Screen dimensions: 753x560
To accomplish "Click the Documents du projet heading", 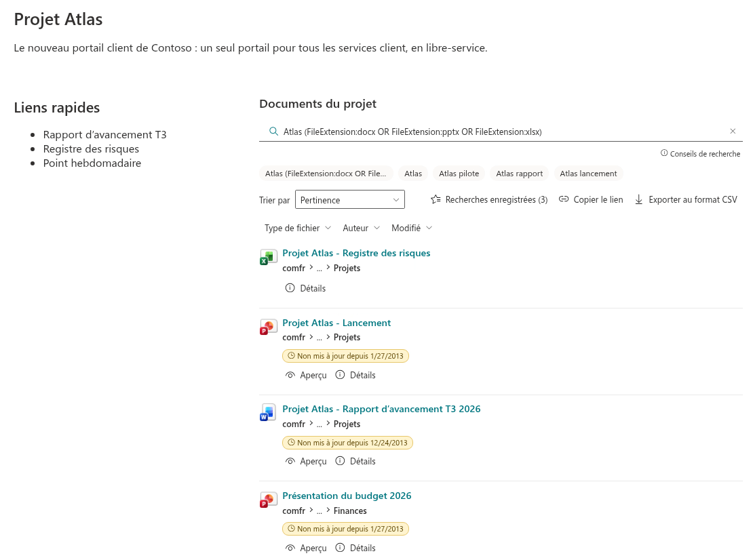I will 318,104.
